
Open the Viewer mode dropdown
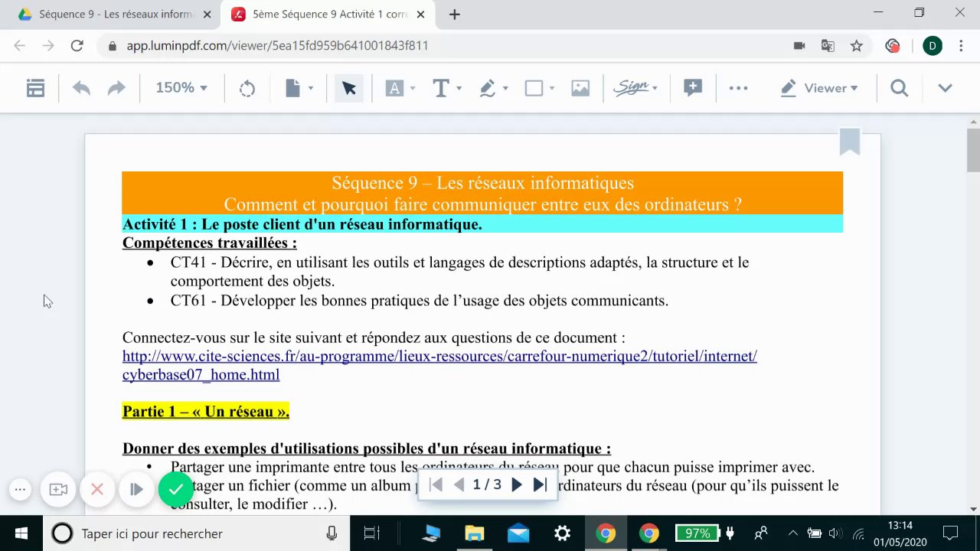click(819, 88)
